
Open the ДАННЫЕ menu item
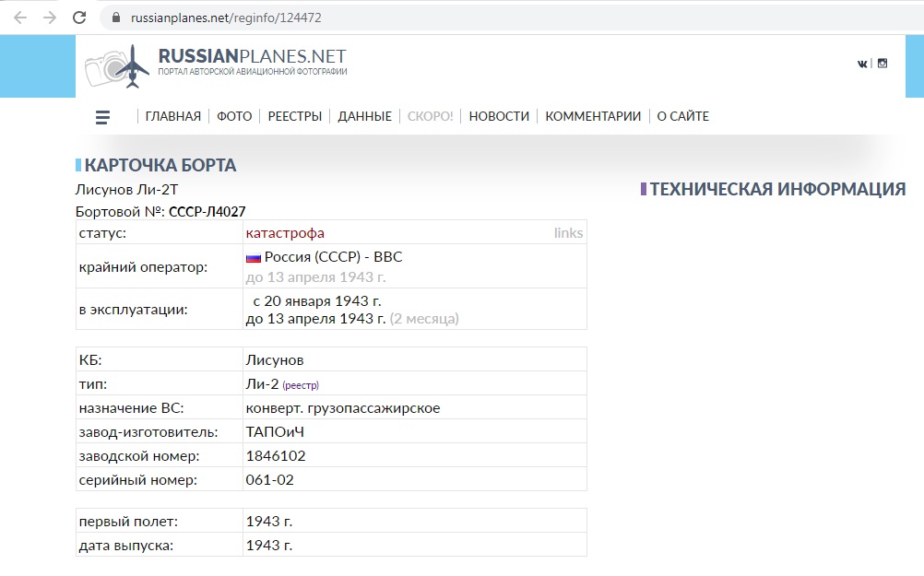(x=364, y=117)
